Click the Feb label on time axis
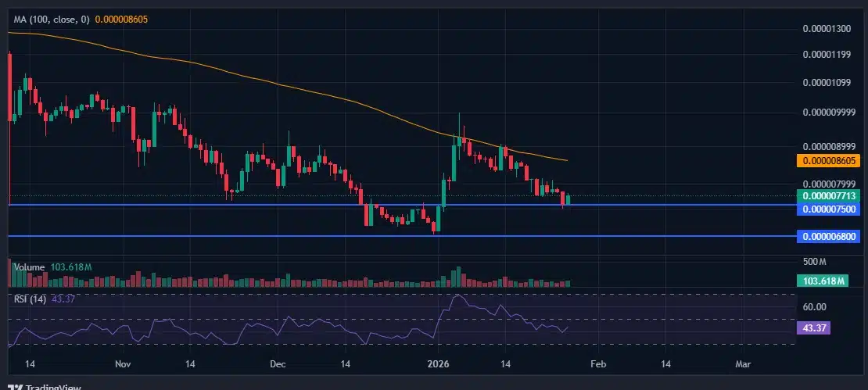Viewport: 868px width, 390px height. point(598,364)
